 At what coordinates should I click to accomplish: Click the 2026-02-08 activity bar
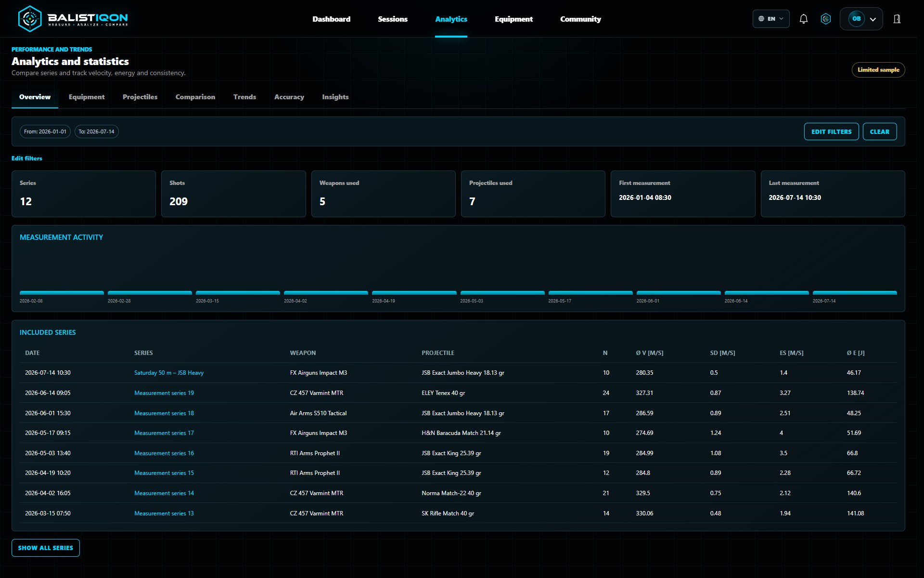pos(62,293)
